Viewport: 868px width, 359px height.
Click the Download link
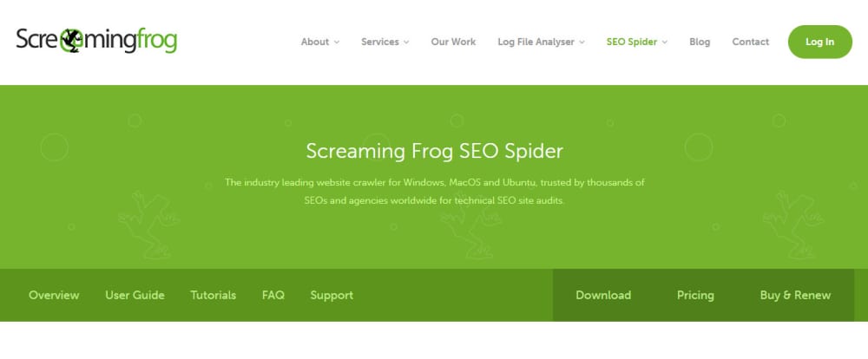coord(603,296)
